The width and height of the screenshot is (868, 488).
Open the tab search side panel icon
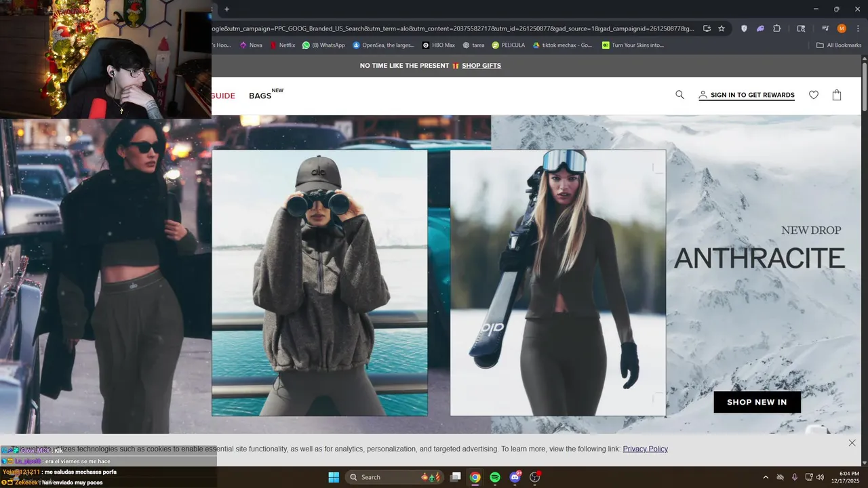(x=801, y=28)
